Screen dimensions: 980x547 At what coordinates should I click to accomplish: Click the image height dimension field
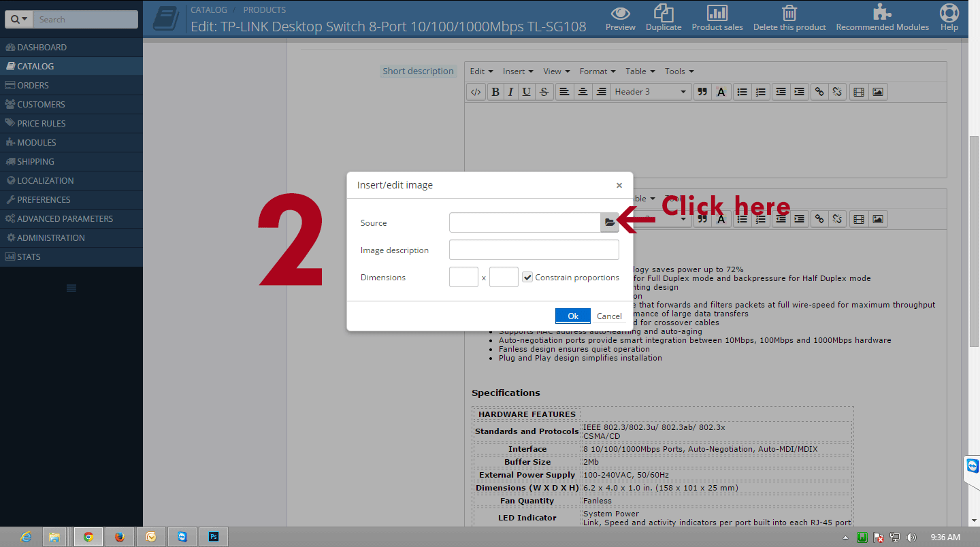(x=504, y=277)
